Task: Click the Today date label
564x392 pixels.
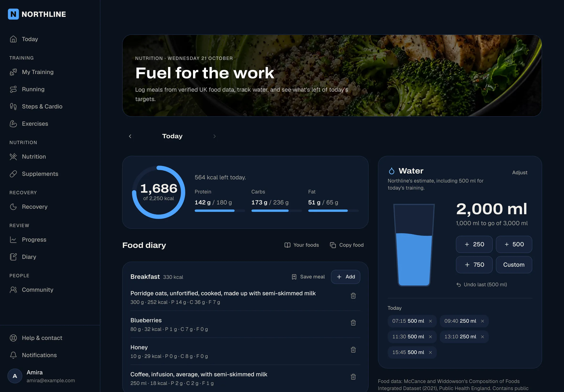Action: click(172, 136)
